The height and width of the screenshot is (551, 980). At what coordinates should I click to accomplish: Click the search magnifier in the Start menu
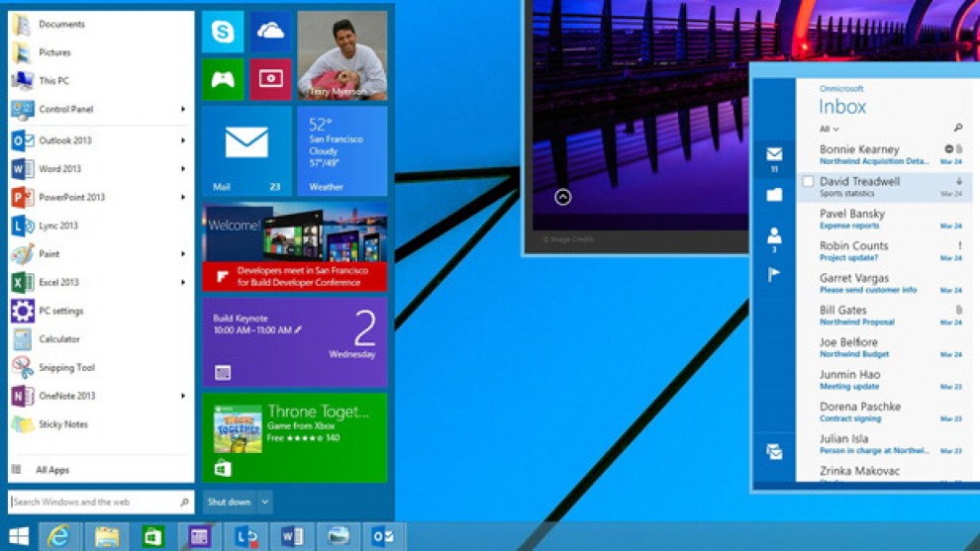[184, 502]
